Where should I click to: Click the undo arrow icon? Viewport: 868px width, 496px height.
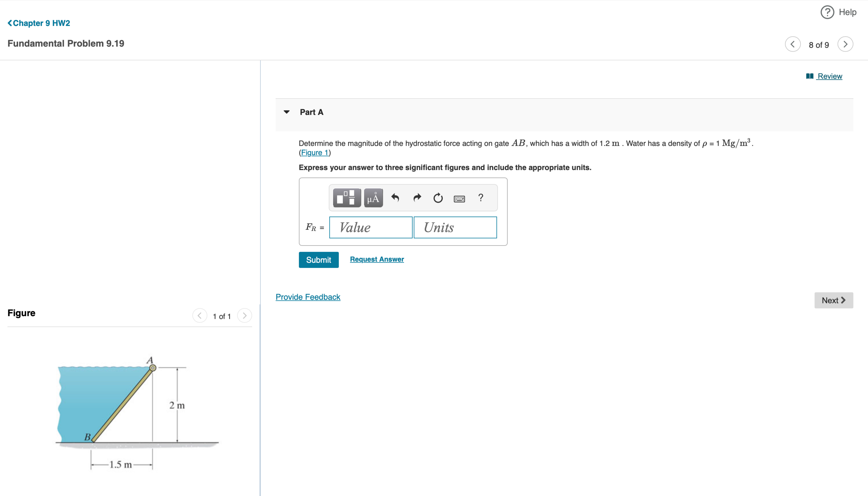point(395,198)
